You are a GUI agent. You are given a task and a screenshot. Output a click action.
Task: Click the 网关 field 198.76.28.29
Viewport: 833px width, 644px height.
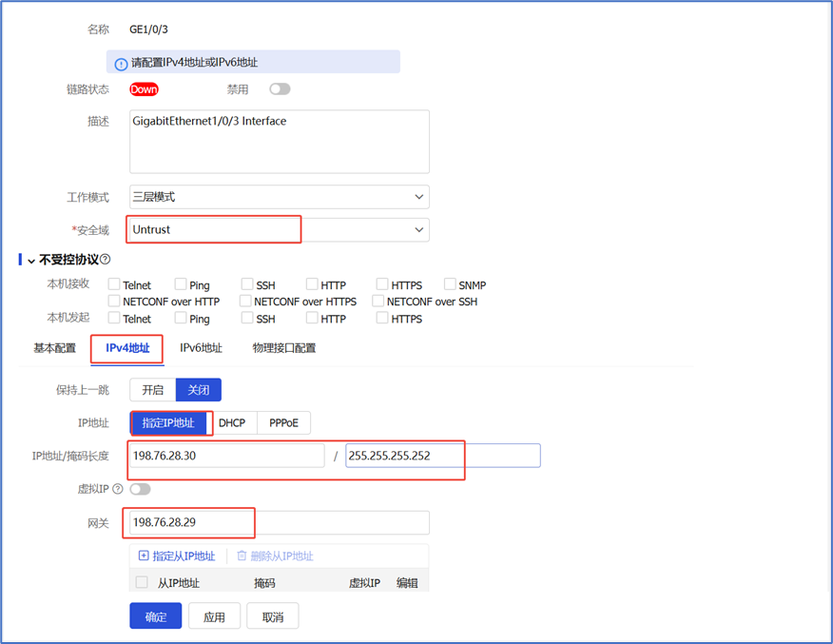(x=280, y=522)
